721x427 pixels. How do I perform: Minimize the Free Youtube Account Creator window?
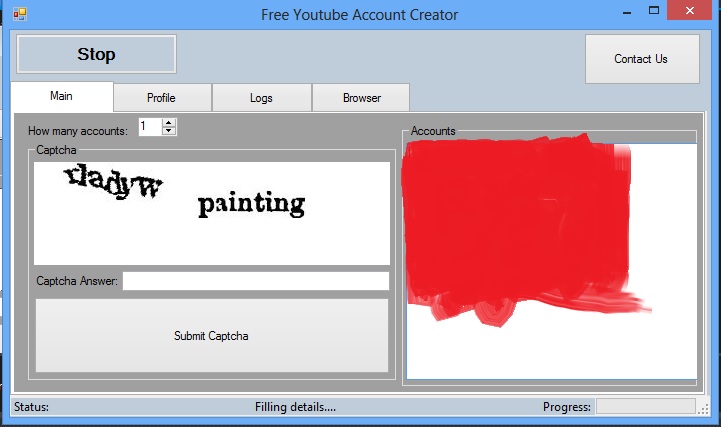tap(626, 12)
